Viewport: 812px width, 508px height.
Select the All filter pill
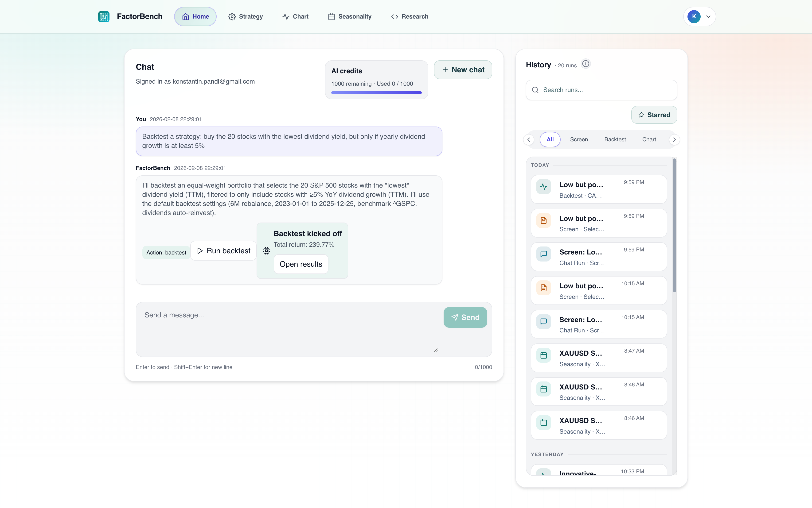pos(550,139)
